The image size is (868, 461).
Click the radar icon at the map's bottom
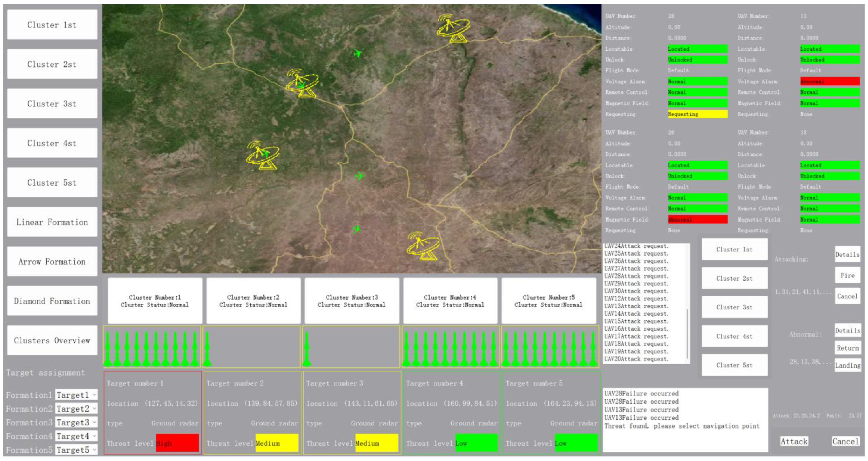pyautogui.click(x=423, y=246)
